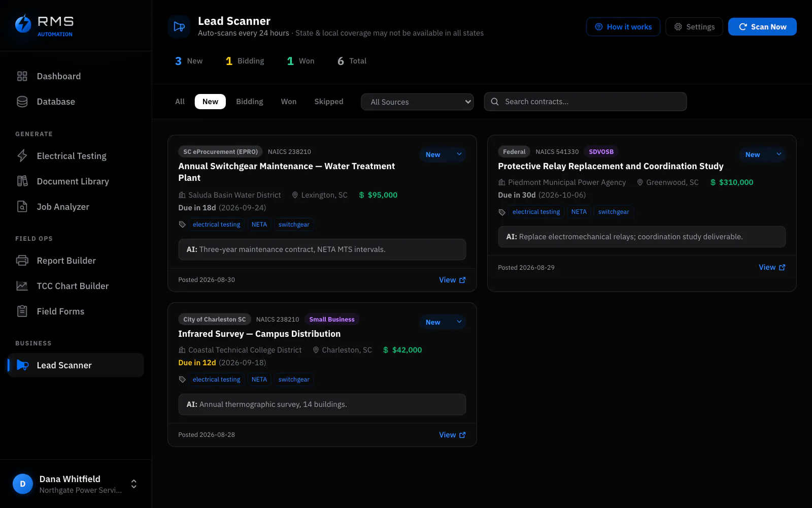
Task: View the Infrared Survey contract
Action: 452,435
